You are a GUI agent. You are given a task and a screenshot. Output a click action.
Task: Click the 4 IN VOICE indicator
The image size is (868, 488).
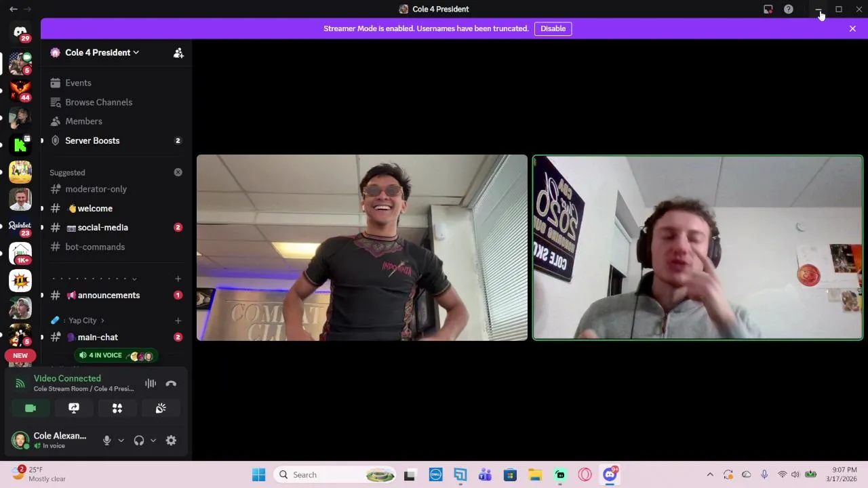[115, 356]
